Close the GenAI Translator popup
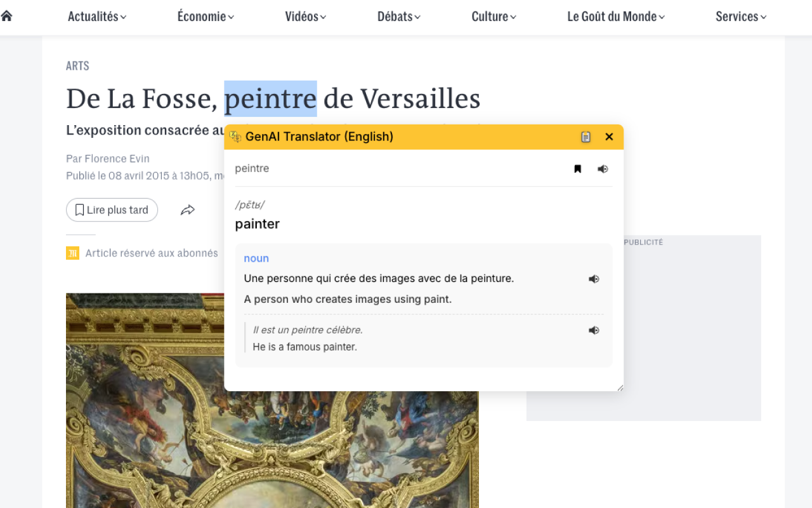812x508 pixels. (609, 137)
